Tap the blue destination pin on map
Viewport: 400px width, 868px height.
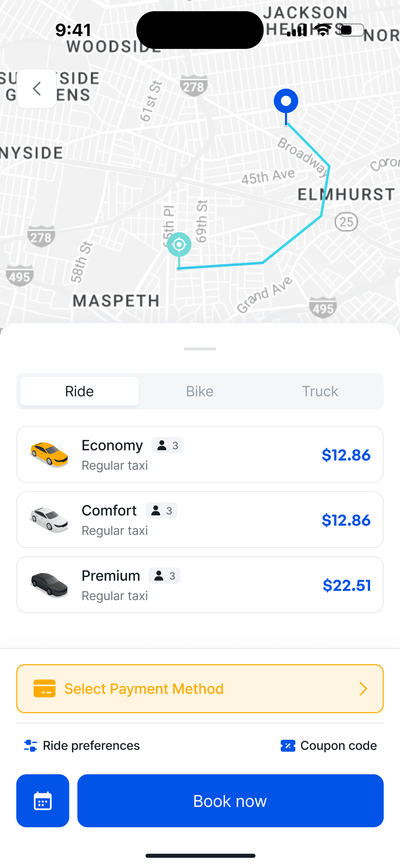pos(286,101)
